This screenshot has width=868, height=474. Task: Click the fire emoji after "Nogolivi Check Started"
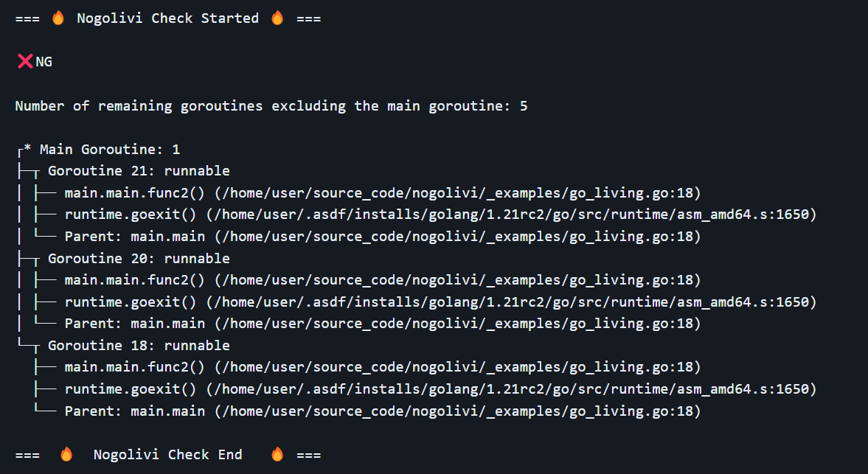(x=277, y=18)
